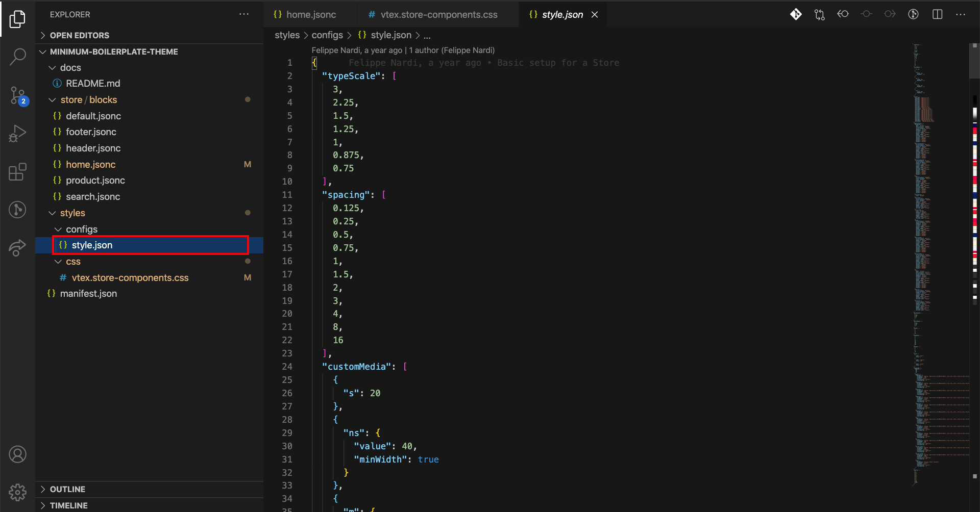
Task: Place cursor on "typeScale" key
Action: click(x=351, y=76)
